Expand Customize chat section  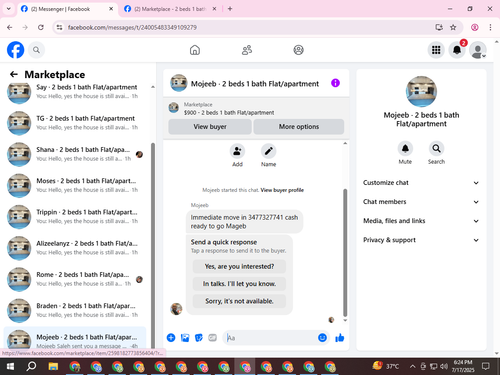[x=421, y=183]
